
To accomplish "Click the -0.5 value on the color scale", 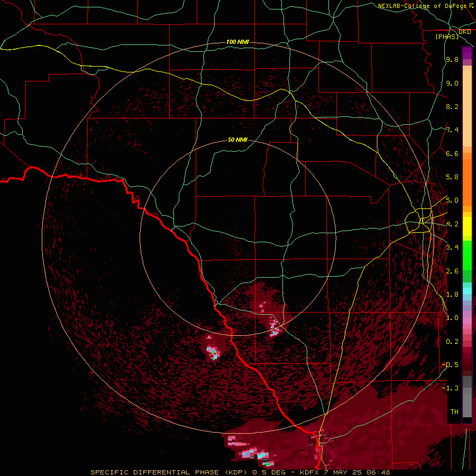I will [450, 365].
